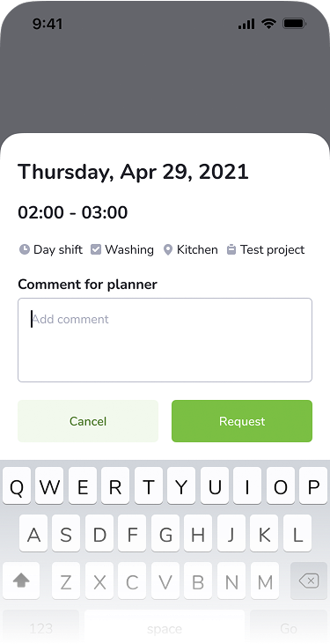This screenshot has width=330, height=644.
Task: Click the location pin icon beside Kitchen
Action: [x=168, y=249]
